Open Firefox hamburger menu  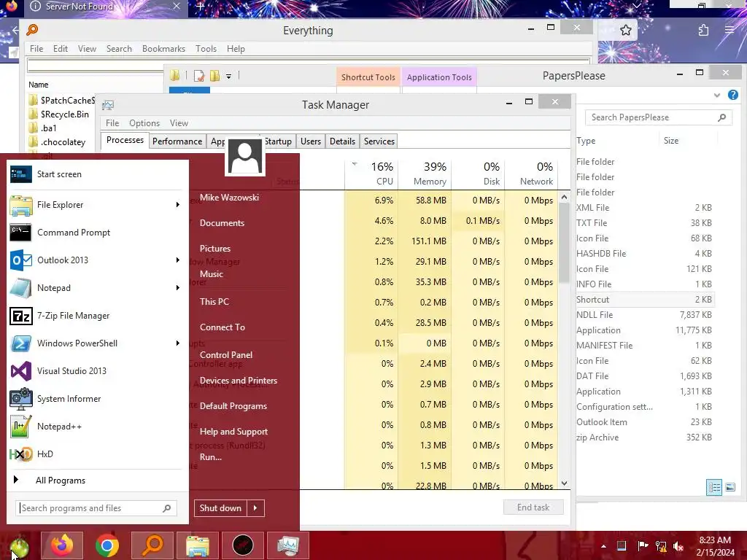[x=729, y=29]
